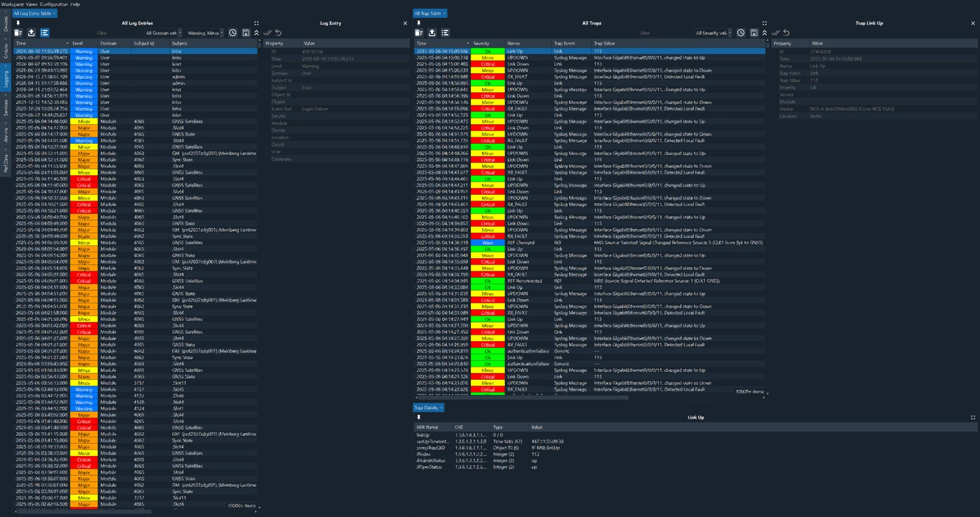Maximize the All Log Entries panel
This screenshot has width=980, height=517.
click(256, 23)
